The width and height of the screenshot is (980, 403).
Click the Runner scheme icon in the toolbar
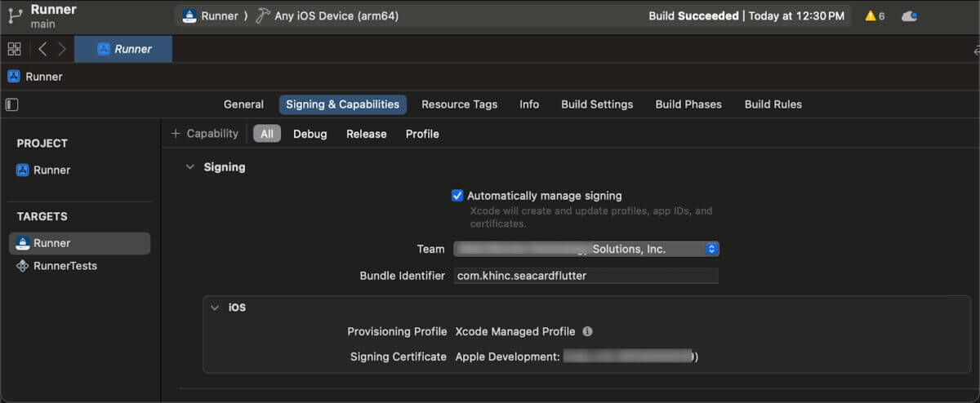pos(189,16)
